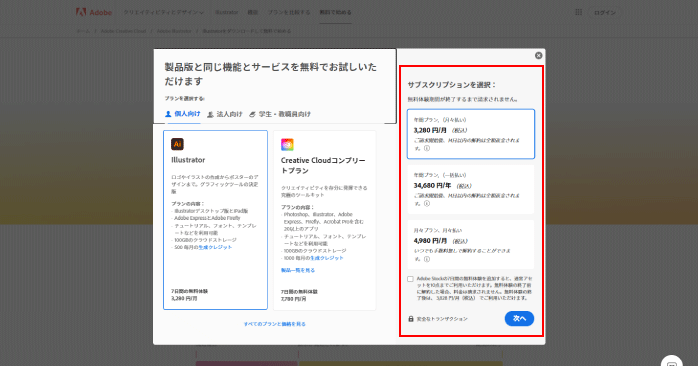Screen dimensions: 698x366
Task: Expand クリエイティビティとデザイン header menu
Action: point(163,12)
